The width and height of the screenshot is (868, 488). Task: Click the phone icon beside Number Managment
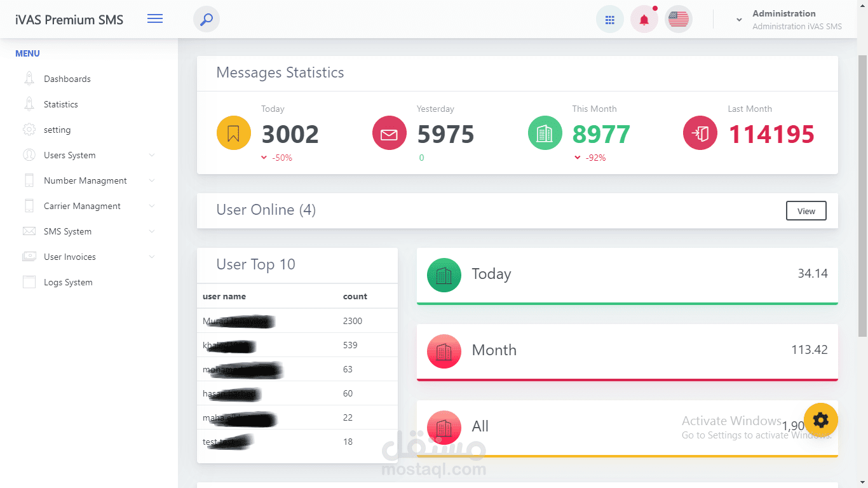[x=29, y=180]
